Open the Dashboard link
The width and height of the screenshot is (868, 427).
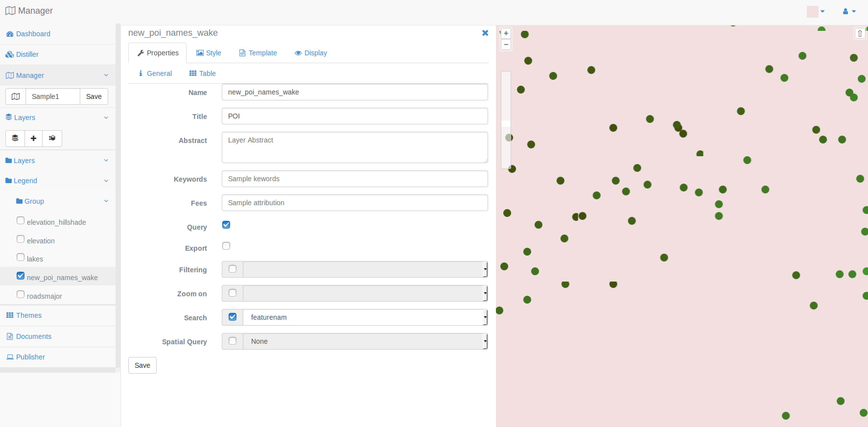click(33, 34)
